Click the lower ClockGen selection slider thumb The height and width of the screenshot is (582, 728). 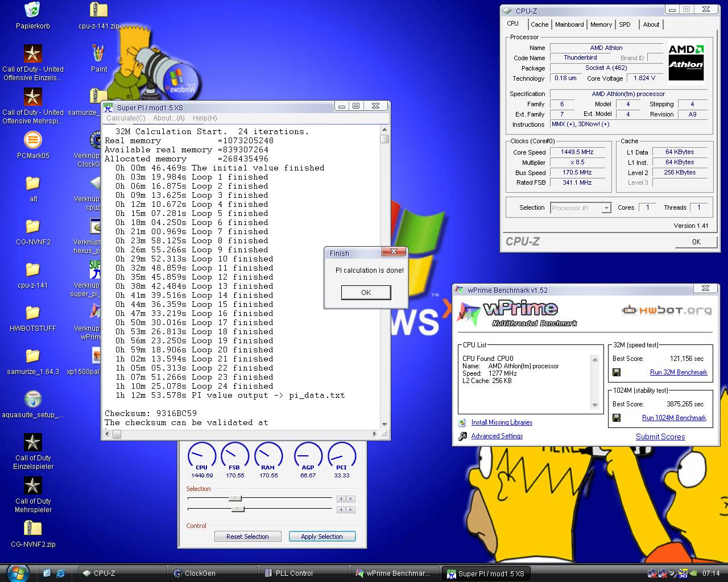tap(238, 509)
